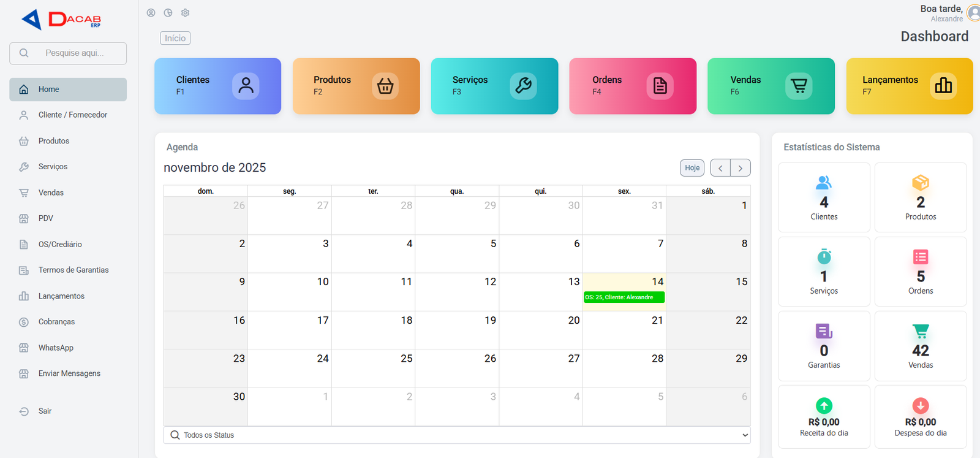980x458 pixels.
Task: Click the Ordens card document icon
Action: (660, 86)
